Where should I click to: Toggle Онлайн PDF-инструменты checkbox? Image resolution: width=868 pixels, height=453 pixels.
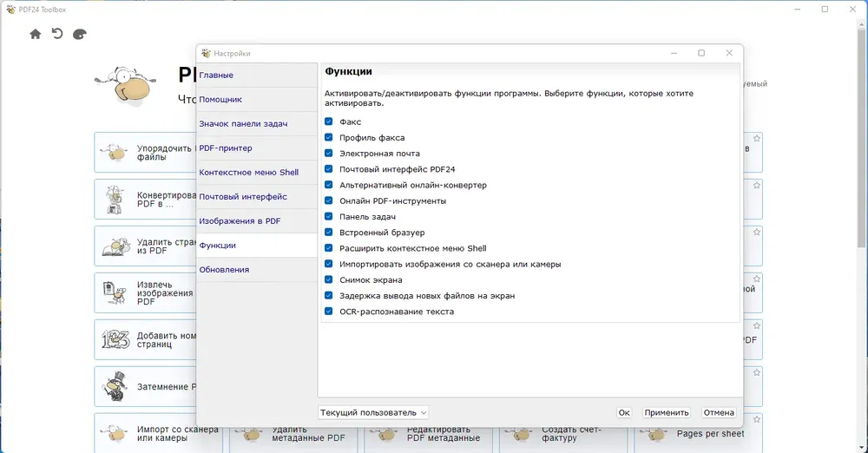pos(329,200)
